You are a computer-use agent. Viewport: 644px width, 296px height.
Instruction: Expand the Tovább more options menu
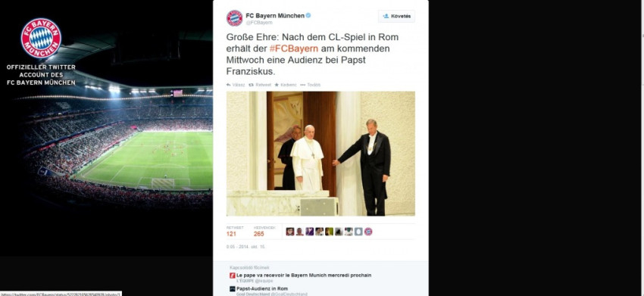(310, 85)
